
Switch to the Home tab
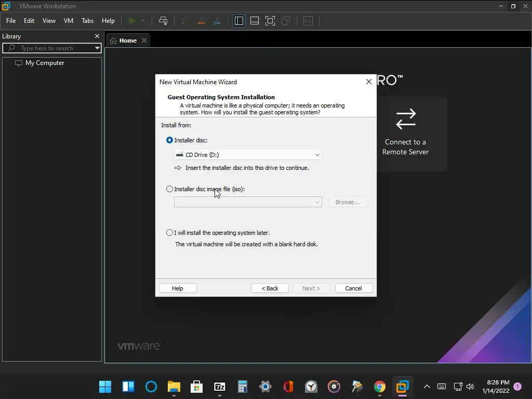(x=128, y=41)
